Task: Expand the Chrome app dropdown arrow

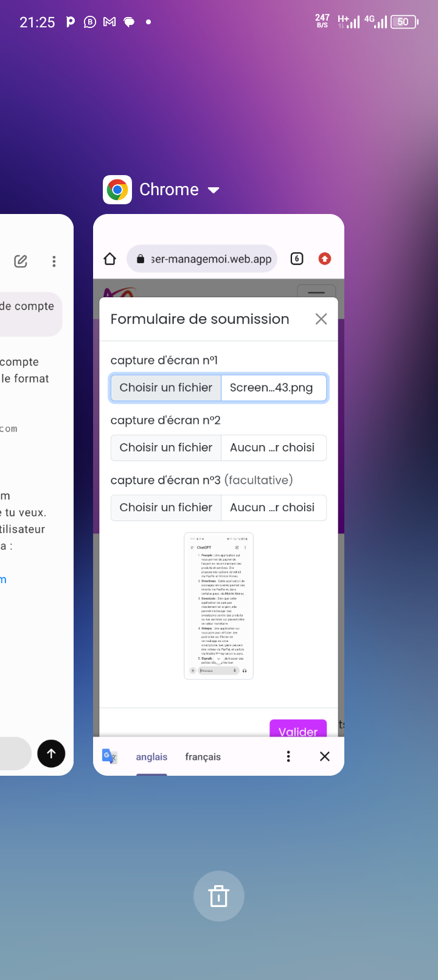Action: pos(214,190)
